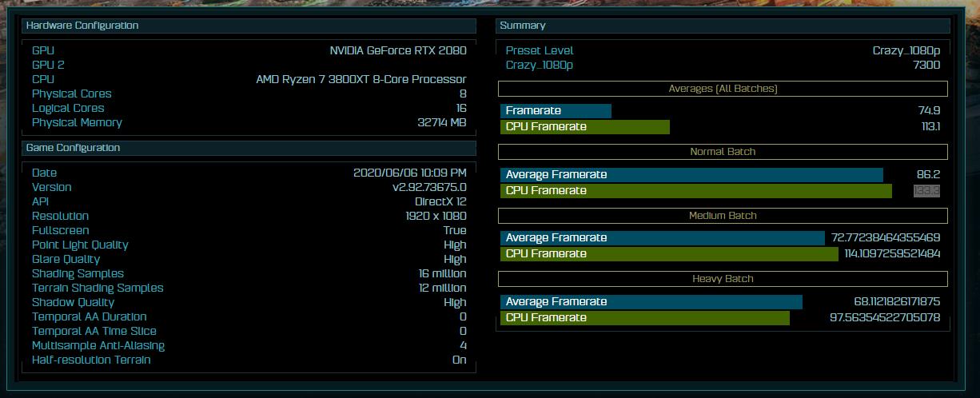Click the Half-resolution Terrain On value
Viewport: 980px width, 398px height.
coord(459,360)
